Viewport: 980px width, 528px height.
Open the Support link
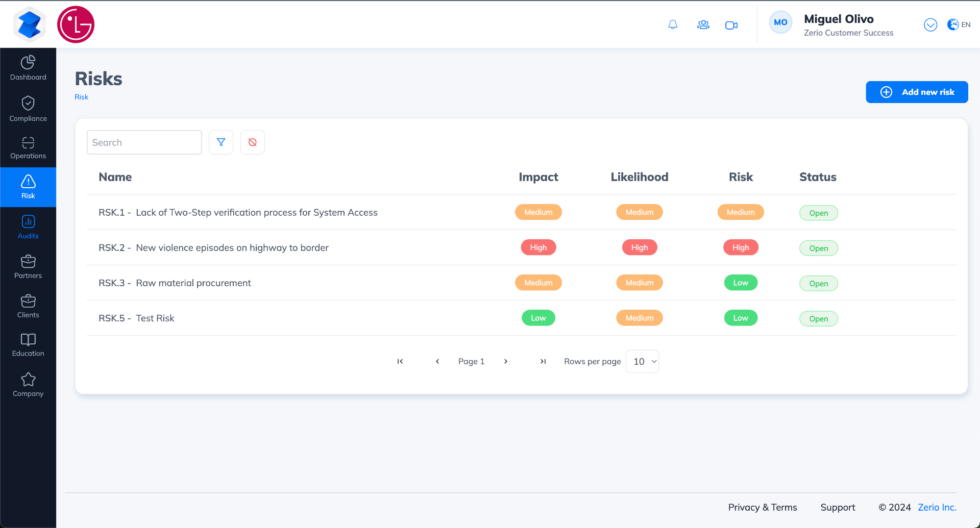[x=838, y=508]
